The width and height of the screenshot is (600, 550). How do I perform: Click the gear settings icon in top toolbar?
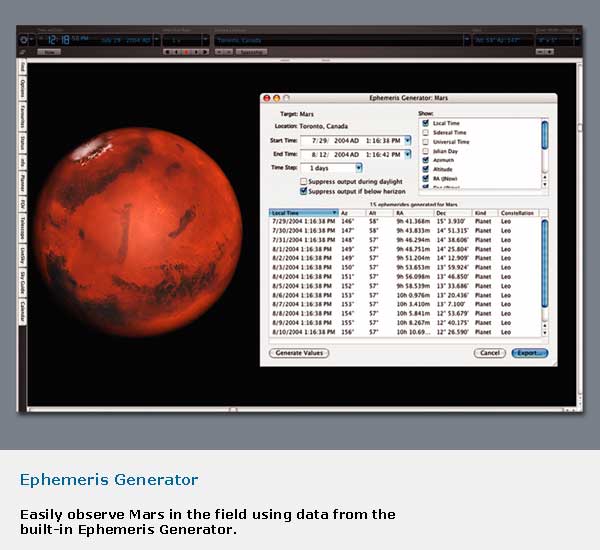tap(24, 40)
